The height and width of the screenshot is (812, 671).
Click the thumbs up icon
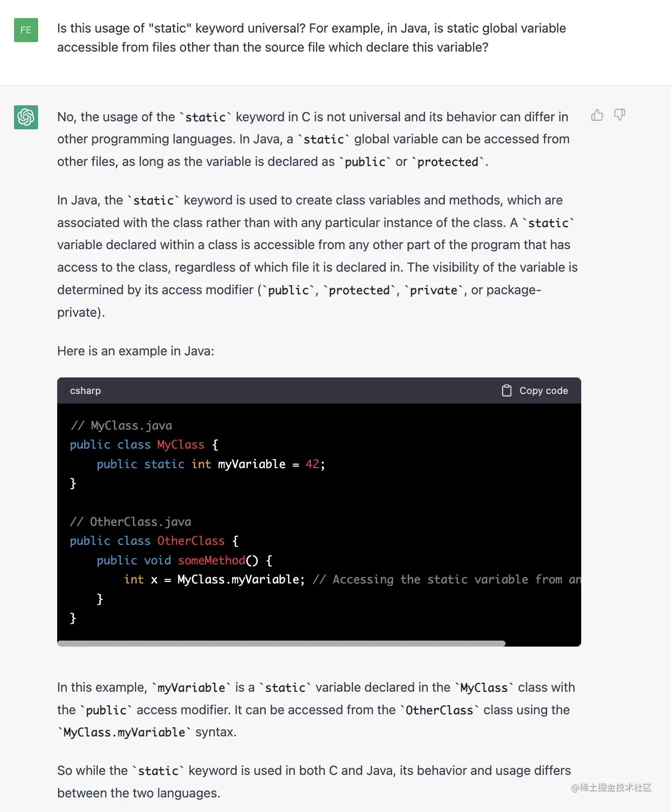click(597, 115)
